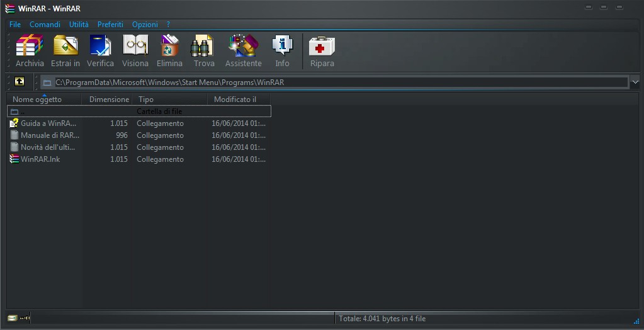Open the ? help menu
Viewport: 644px width, 330px height.
(x=168, y=25)
